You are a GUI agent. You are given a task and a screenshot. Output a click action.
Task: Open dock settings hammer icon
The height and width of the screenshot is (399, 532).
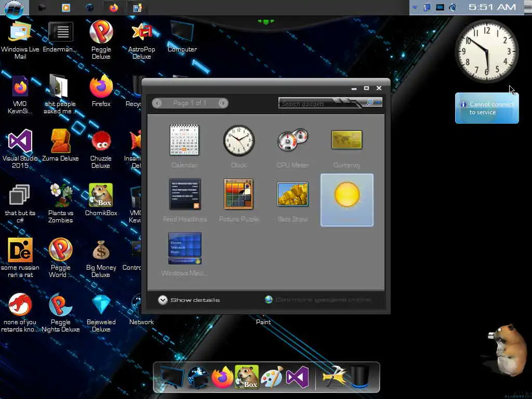[x=334, y=376]
